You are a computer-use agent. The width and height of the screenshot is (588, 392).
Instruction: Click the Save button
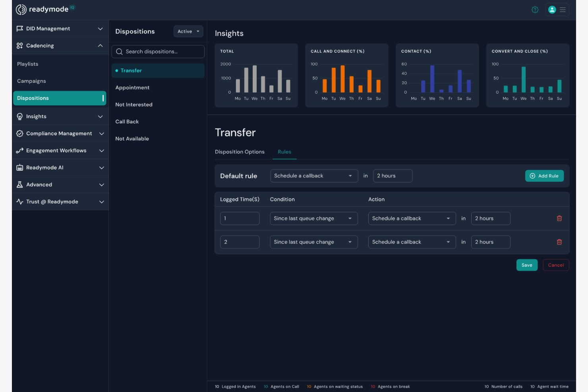(527, 265)
